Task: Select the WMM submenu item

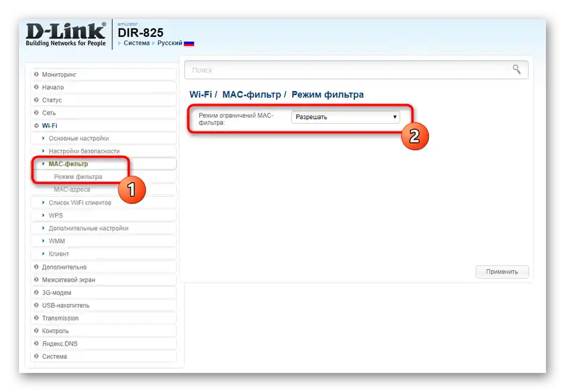Action: (x=103, y=241)
